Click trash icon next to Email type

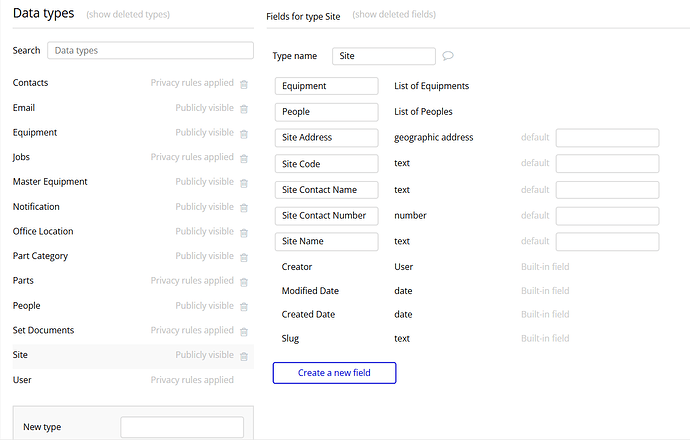[x=244, y=108]
